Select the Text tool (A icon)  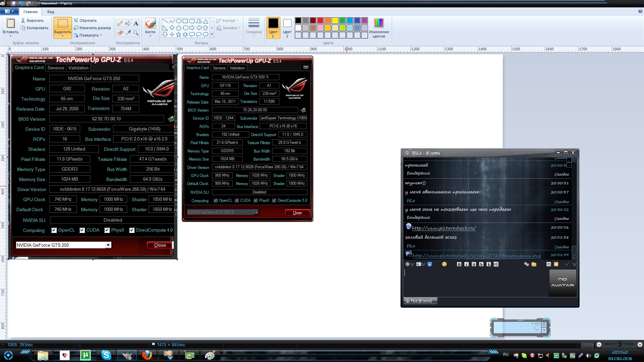click(x=136, y=23)
